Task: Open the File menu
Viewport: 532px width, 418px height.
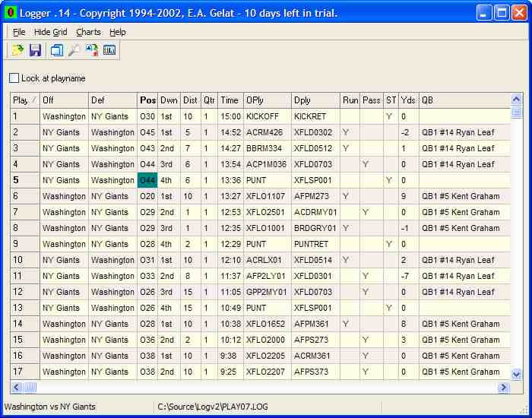Action: click(x=19, y=32)
